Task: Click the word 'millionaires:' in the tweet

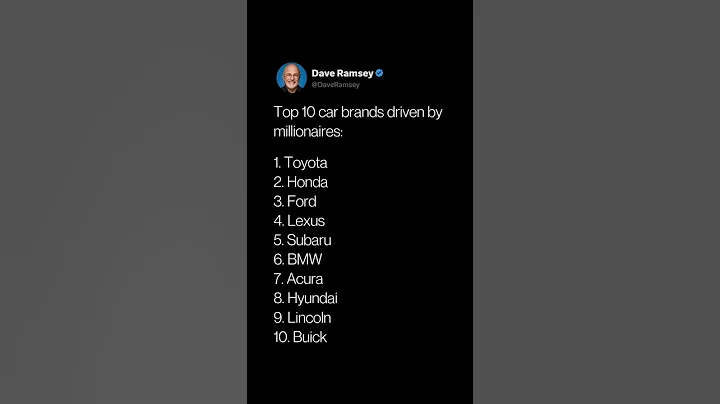Action: click(309, 131)
